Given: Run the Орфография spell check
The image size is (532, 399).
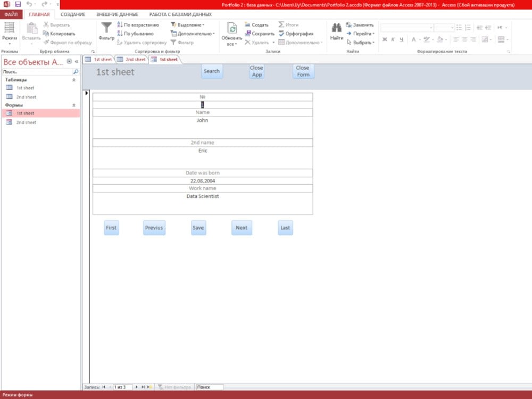Looking at the screenshot, I should coord(296,34).
